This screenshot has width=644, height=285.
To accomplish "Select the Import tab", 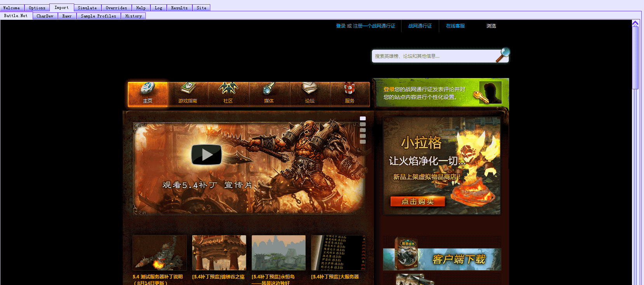I will pyautogui.click(x=61, y=7).
